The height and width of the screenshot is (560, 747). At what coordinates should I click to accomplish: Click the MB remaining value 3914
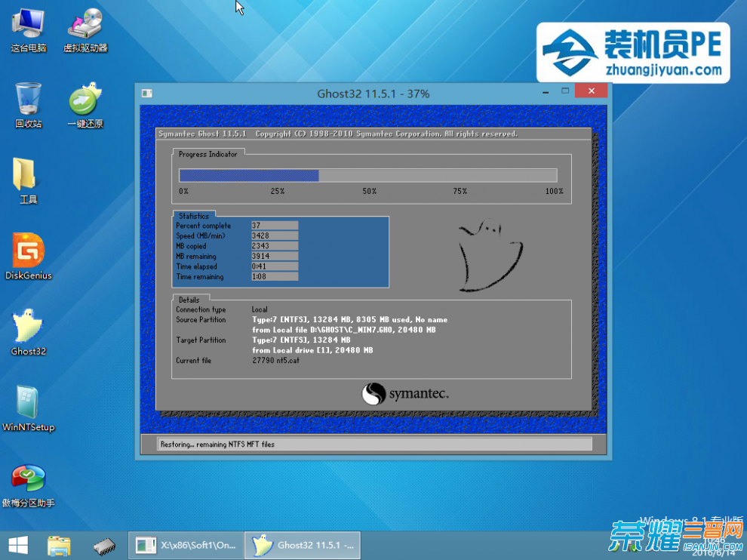[275, 257]
